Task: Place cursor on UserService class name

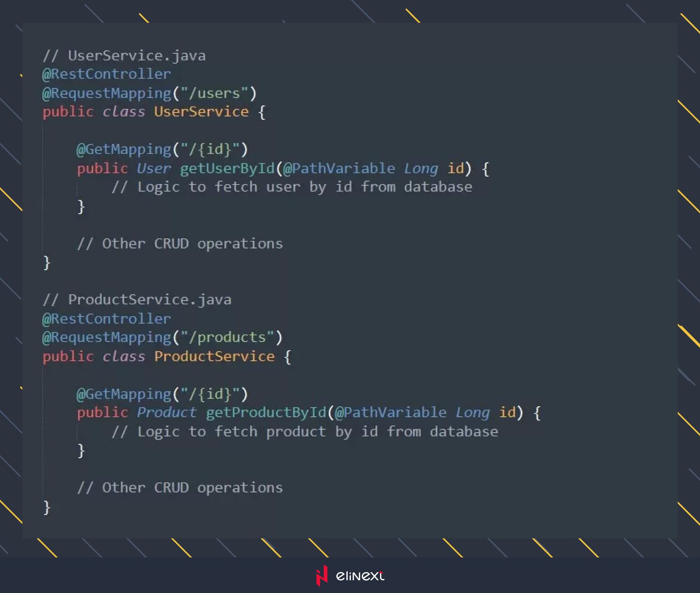Action: [x=201, y=112]
